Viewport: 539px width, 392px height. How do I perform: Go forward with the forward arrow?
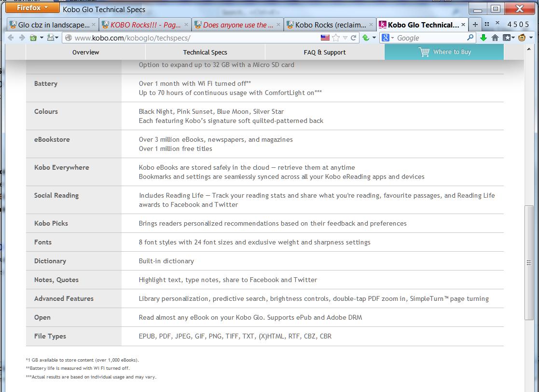click(22, 38)
